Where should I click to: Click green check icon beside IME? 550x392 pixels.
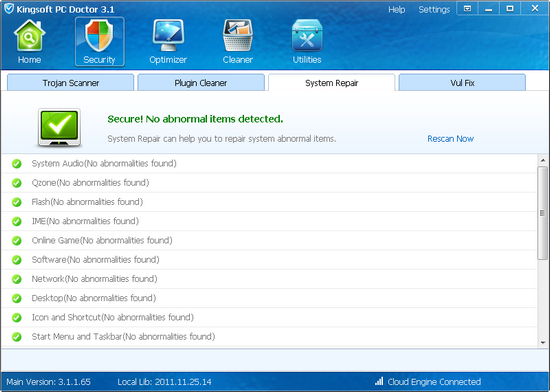coord(16,222)
